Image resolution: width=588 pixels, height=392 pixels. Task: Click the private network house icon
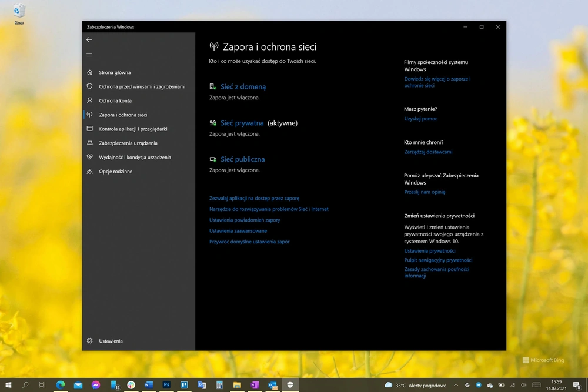tap(213, 123)
